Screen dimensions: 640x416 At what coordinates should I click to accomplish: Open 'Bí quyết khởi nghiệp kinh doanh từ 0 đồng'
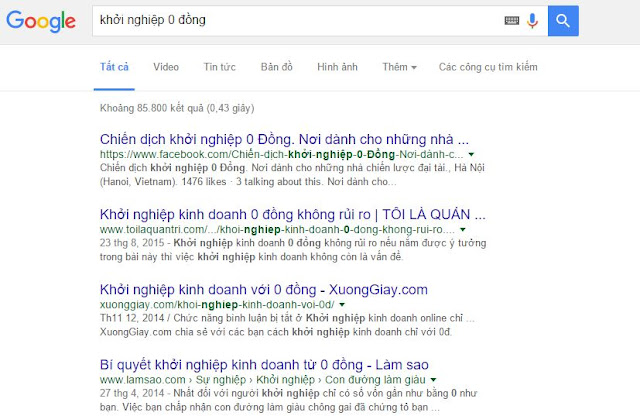click(x=264, y=365)
